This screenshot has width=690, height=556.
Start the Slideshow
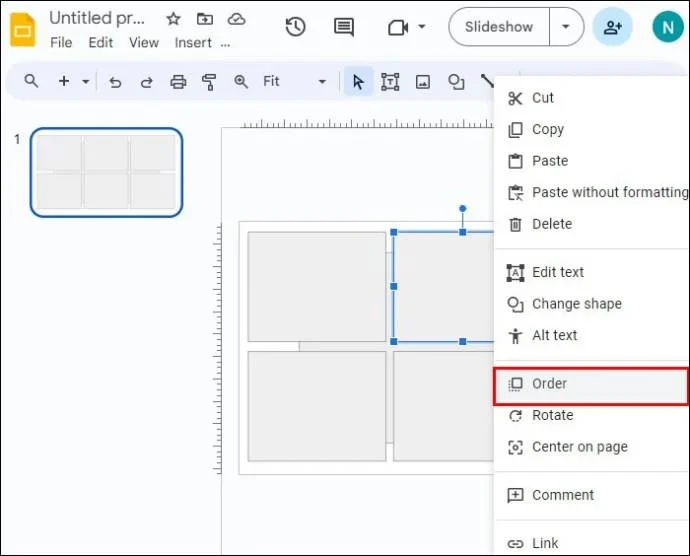(499, 27)
